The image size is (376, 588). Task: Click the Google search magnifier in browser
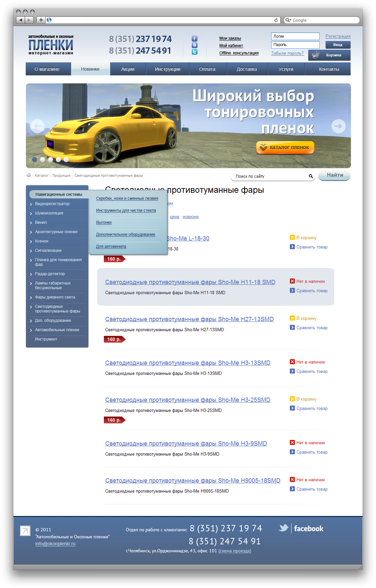[288, 20]
